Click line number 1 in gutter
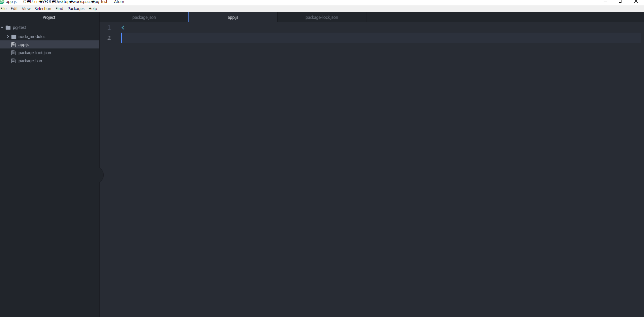 pyautogui.click(x=109, y=28)
